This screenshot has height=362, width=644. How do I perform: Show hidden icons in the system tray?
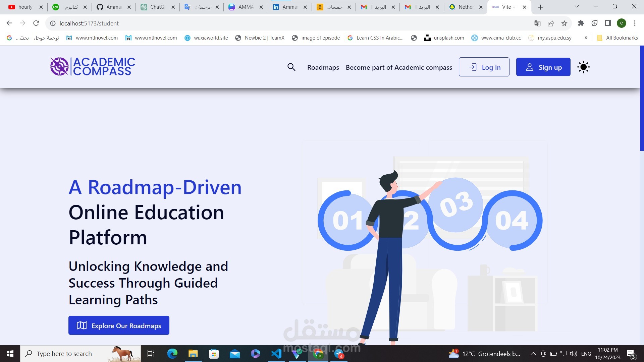click(533, 353)
